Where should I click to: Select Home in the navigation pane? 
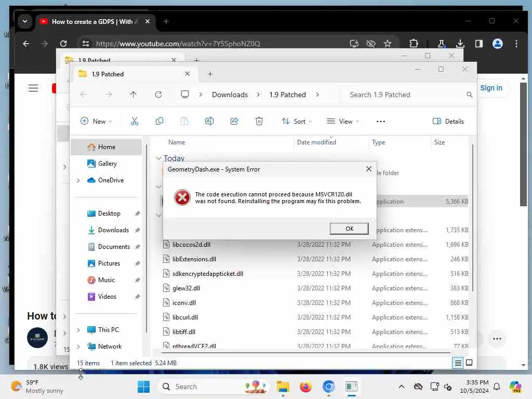pos(106,147)
